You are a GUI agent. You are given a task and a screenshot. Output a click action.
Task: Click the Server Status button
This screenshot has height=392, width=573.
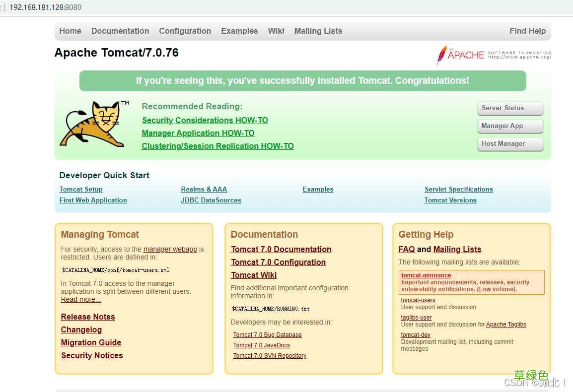[x=510, y=108]
